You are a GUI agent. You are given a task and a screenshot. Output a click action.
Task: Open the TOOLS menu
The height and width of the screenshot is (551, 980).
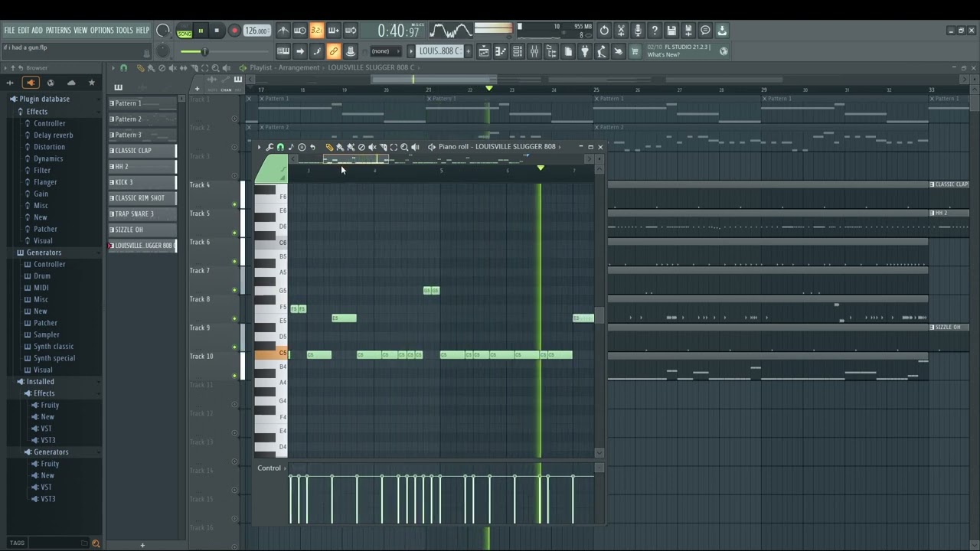[x=124, y=31]
